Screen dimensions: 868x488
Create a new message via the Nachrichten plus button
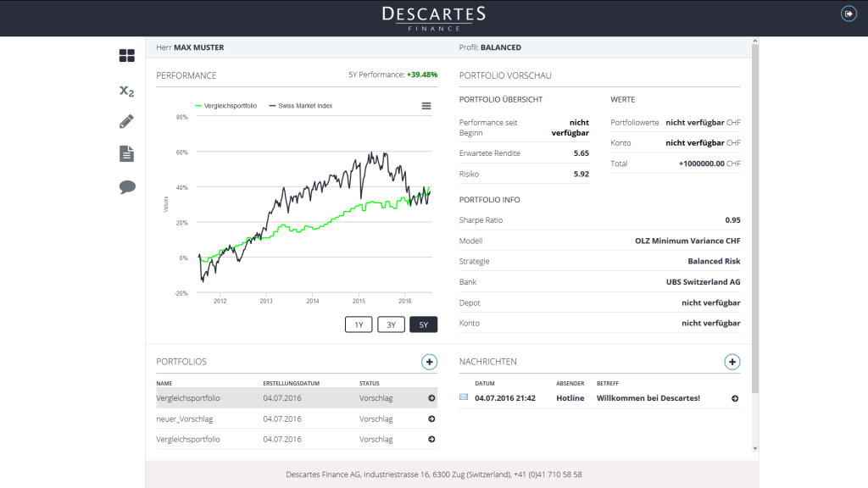click(732, 362)
